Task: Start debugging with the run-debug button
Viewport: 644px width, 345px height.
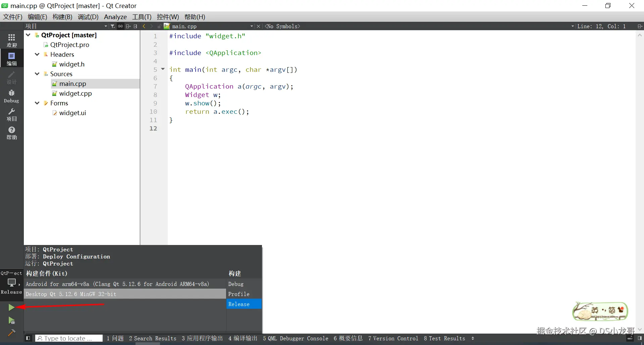Action: [x=11, y=321]
